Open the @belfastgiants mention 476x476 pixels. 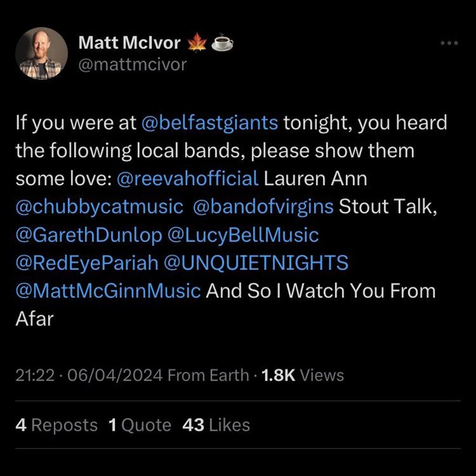tap(208, 123)
